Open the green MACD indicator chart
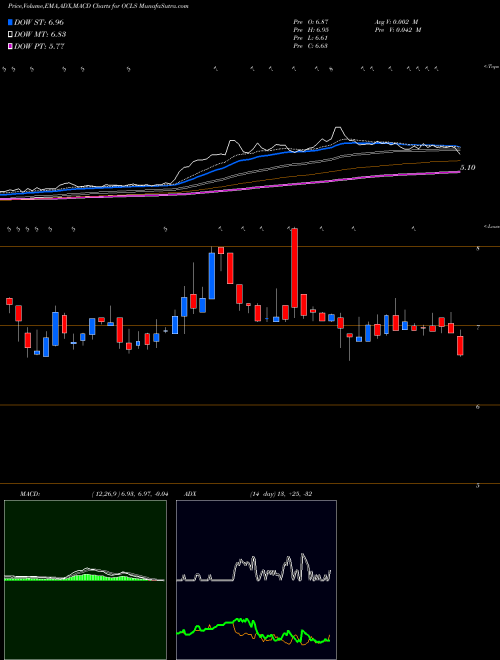Image resolution: width=500 pixels, height=660 pixels. [x=85, y=580]
